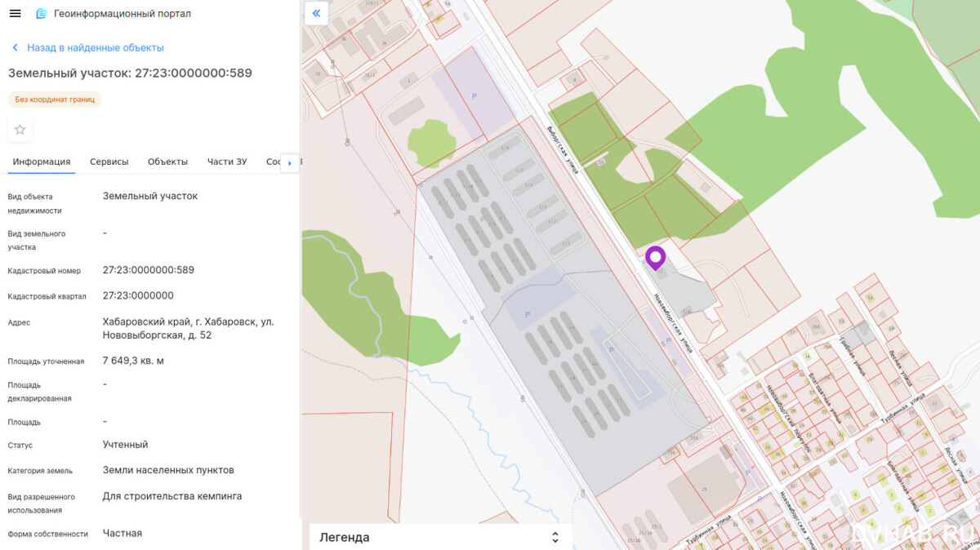Click the status value Учтенный
Image resolution: width=980 pixels, height=550 pixels.
pos(125,445)
